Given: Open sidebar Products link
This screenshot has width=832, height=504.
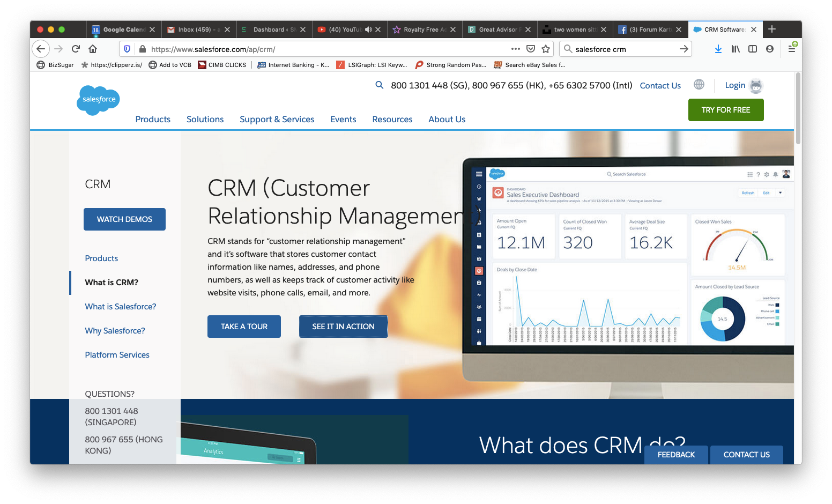Looking at the screenshot, I should 101,258.
